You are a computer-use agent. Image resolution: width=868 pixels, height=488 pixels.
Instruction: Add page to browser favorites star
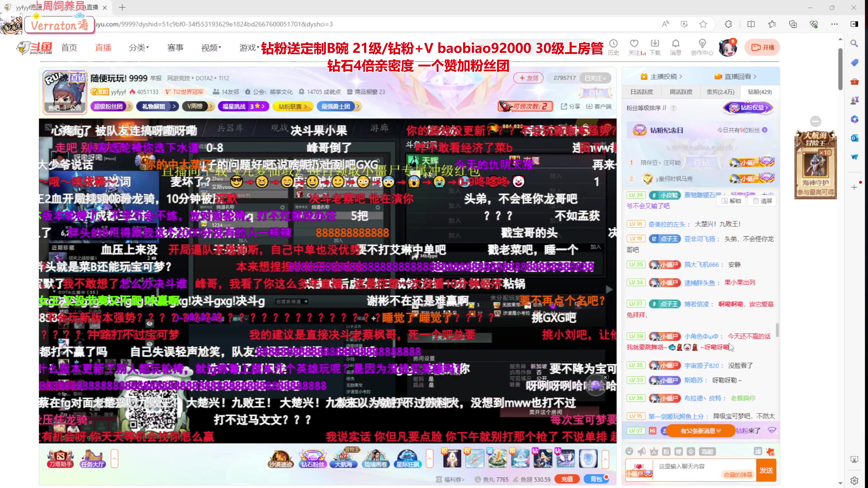[703, 24]
